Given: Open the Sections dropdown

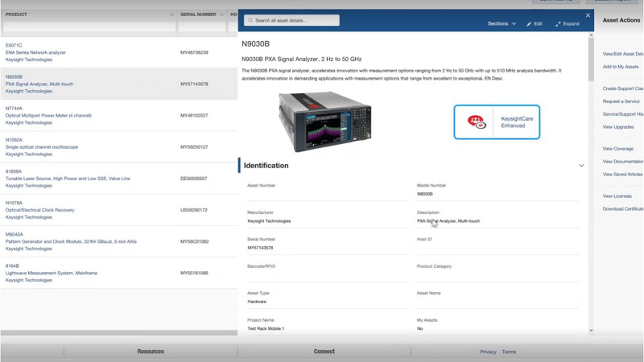Looking at the screenshot, I should [502, 24].
